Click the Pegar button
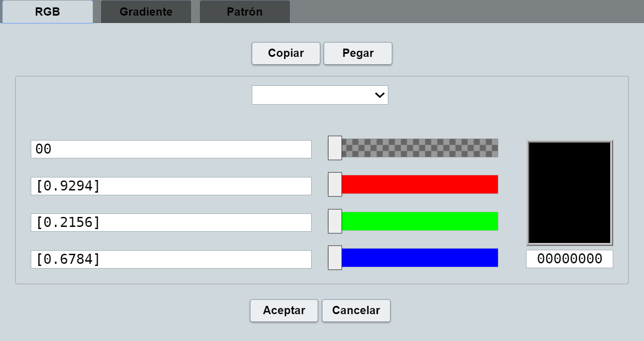The height and width of the screenshot is (341, 644). point(358,53)
